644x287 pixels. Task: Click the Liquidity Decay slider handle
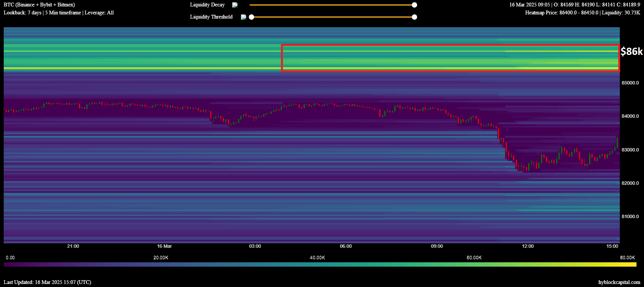414,5
